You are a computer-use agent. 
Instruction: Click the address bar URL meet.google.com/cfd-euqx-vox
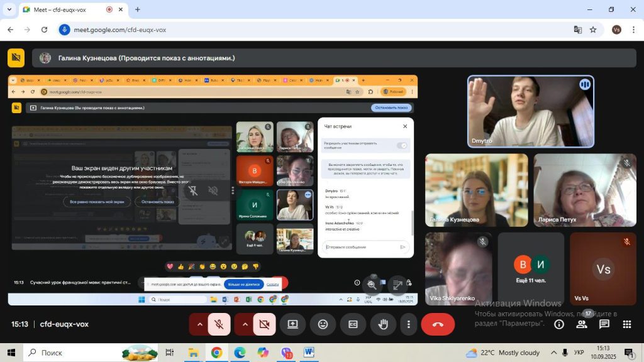pyautogui.click(x=120, y=30)
